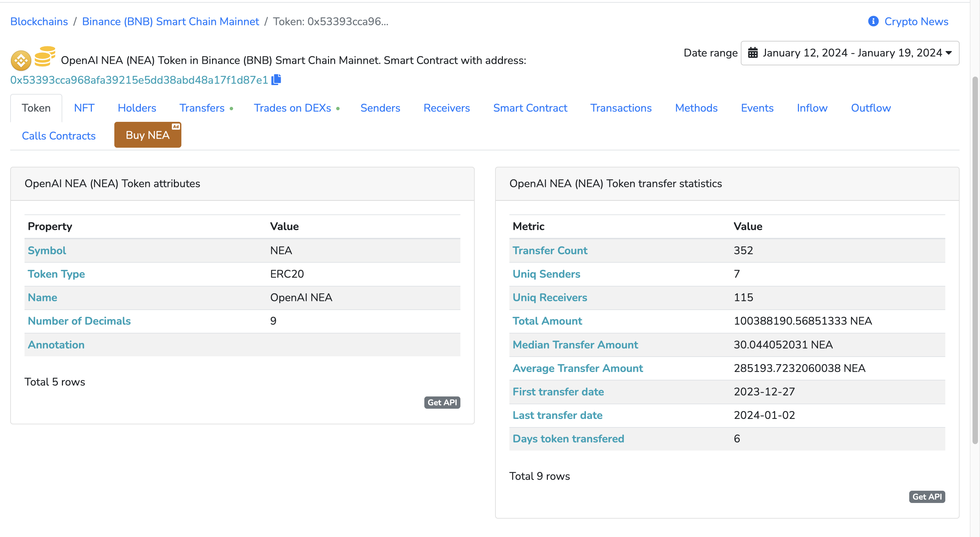Open the Transactions tab
The image size is (980, 537).
coord(621,108)
